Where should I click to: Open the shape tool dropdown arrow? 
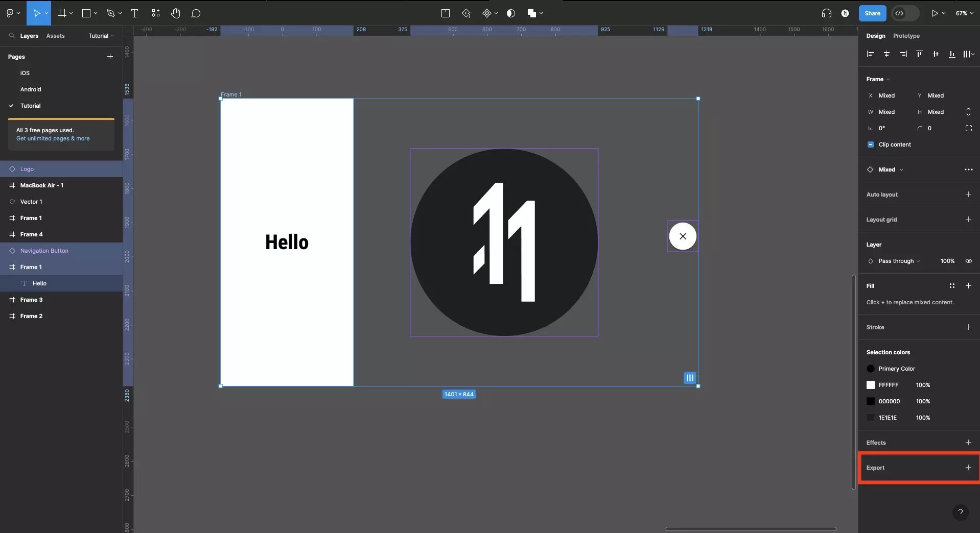click(x=95, y=13)
